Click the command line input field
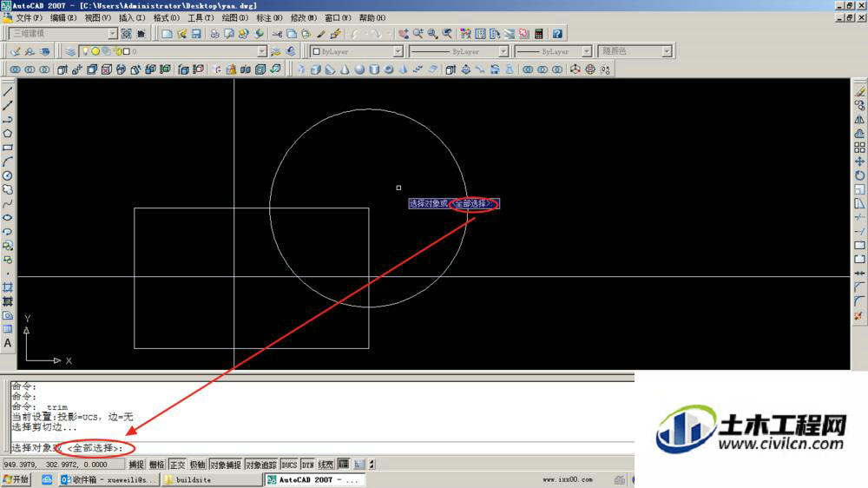The height and width of the screenshot is (488, 868). click(x=321, y=448)
